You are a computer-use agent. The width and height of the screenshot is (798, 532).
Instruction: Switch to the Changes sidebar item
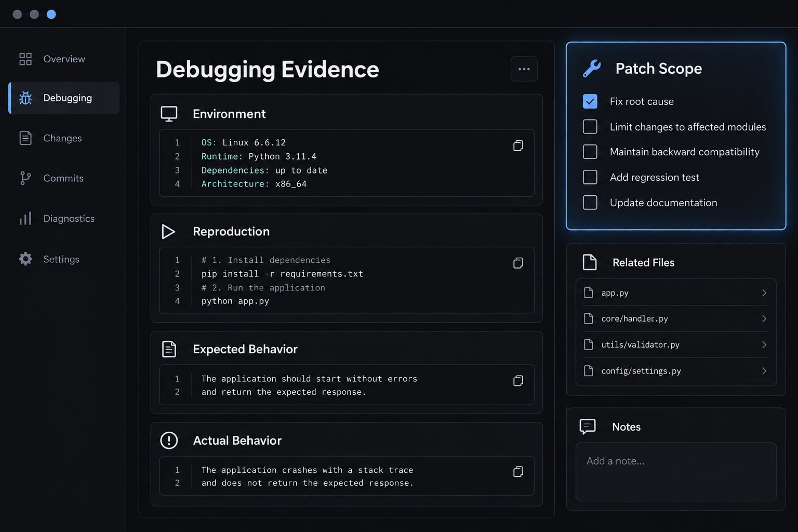tap(64, 138)
